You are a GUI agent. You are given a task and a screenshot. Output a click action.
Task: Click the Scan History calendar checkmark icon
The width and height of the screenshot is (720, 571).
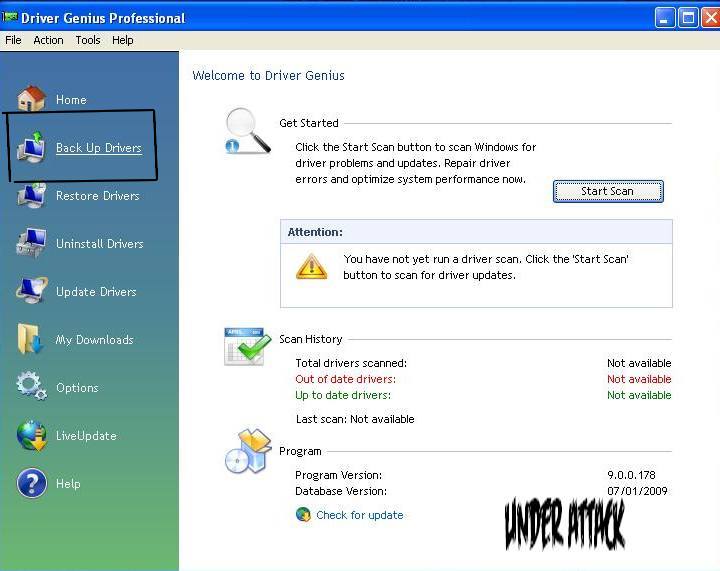pyautogui.click(x=247, y=347)
